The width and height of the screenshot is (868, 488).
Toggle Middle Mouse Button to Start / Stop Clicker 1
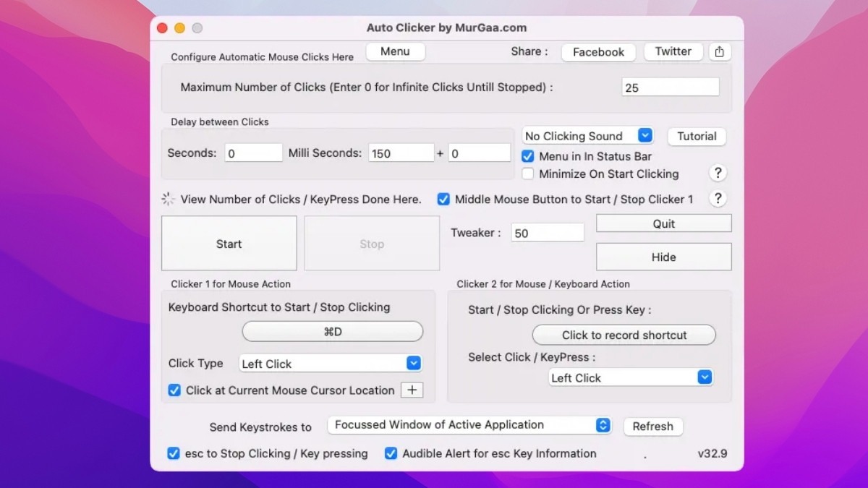[x=443, y=199]
